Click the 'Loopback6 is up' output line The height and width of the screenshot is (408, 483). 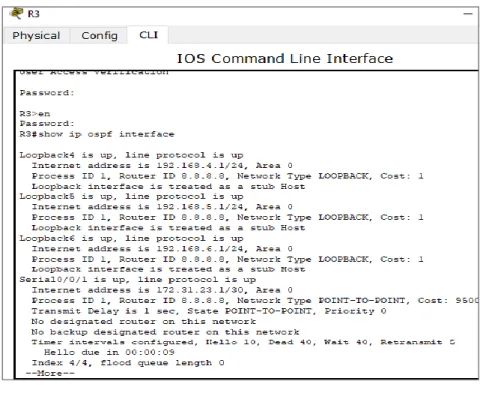(131, 238)
